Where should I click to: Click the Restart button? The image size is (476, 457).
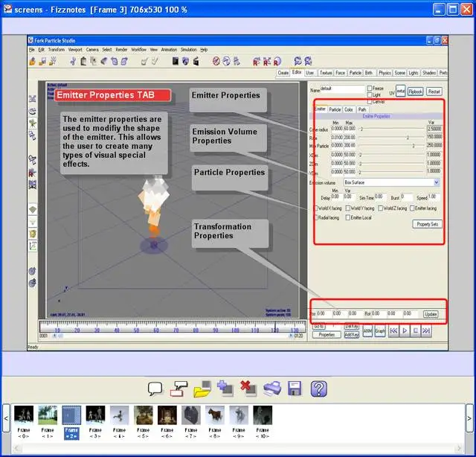tap(434, 92)
